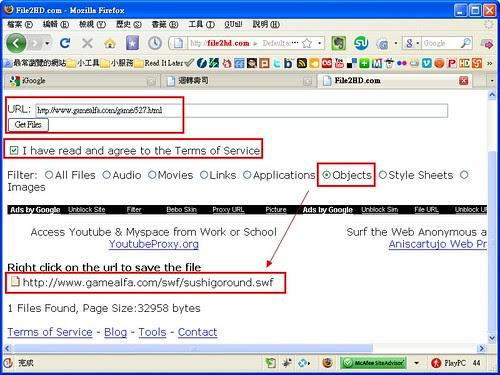Open the YouTube bookmark icon
The image size is (500, 375).
(x=339, y=63)
